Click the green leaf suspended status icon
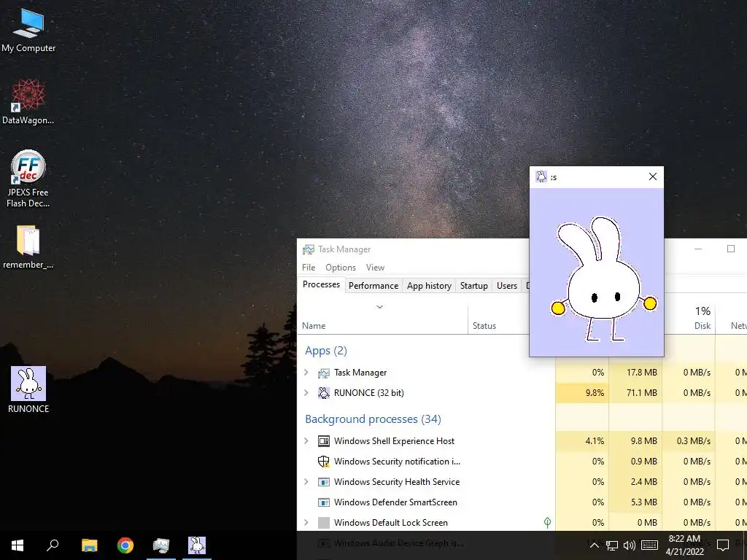Screen dimensions: 747x560 [x=547, y=523]
